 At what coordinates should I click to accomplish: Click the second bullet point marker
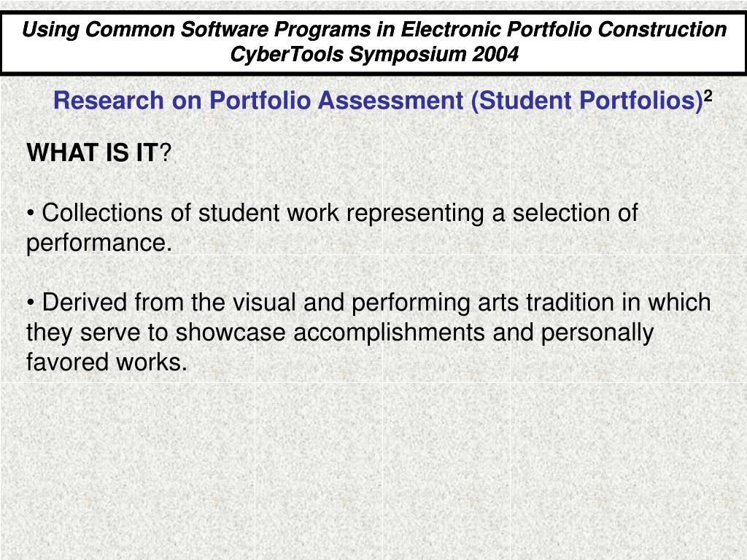(x=31, y=303)
